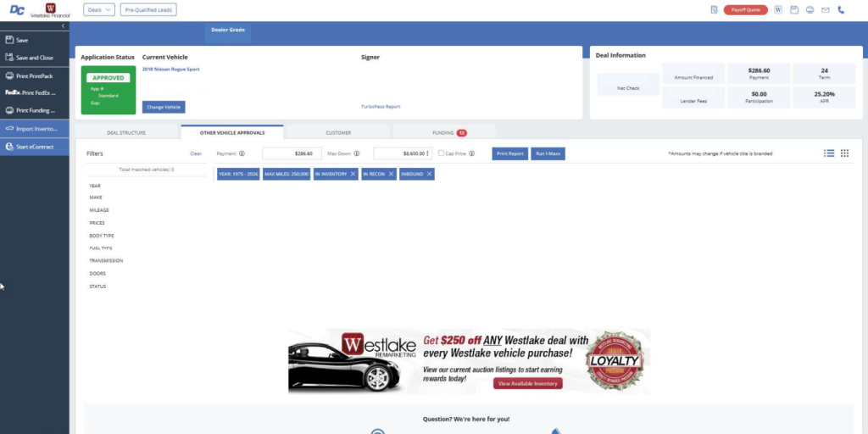This screenshot has width=868, height=434.
Task: Click the floppy disk save icon in top bar
Action: [x=793, y=10]
